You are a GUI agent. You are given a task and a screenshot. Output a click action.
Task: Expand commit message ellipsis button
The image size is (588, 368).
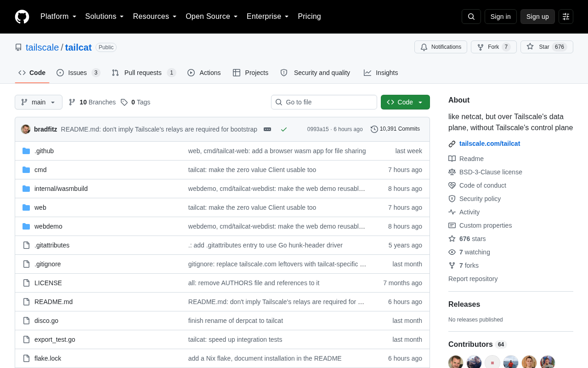267,129
